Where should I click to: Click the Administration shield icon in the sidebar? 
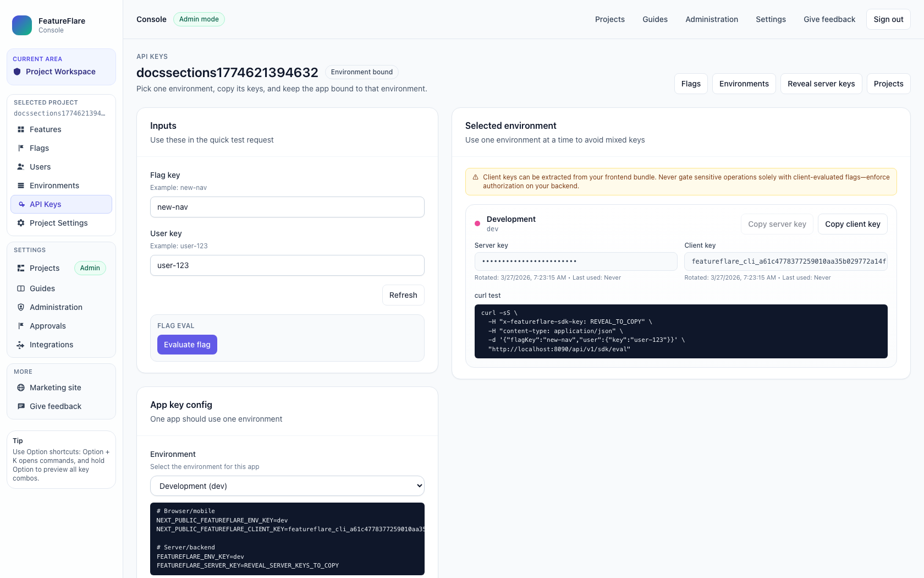[21, 307]
